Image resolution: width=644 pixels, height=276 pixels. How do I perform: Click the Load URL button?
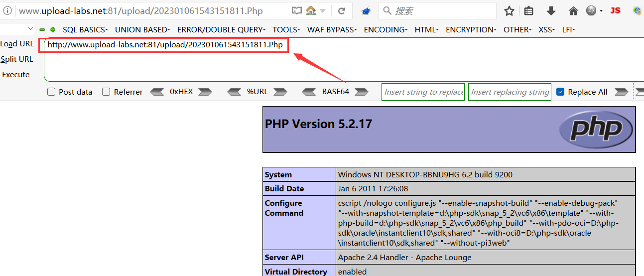[17, 44]
